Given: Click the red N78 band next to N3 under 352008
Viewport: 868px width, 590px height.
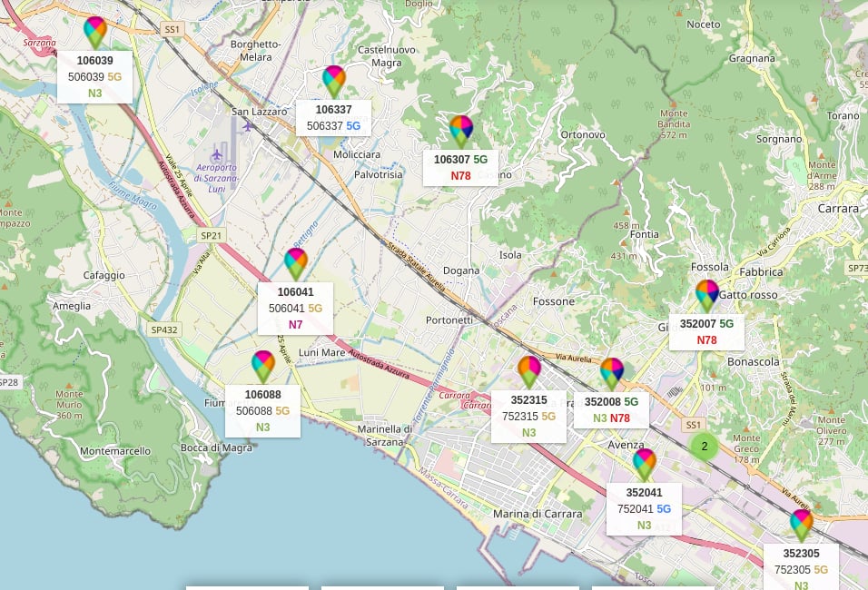Looking at the screenshot, I should point(620,418).
